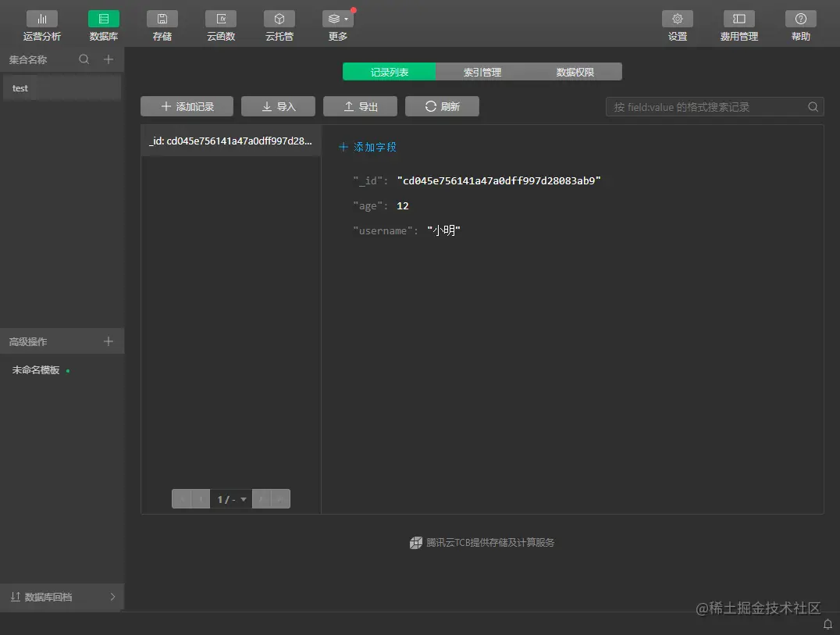Expand 数据库回档 database rollback
Image resolution: width=840 pixels, height=635 pixels.
point(62,597)
